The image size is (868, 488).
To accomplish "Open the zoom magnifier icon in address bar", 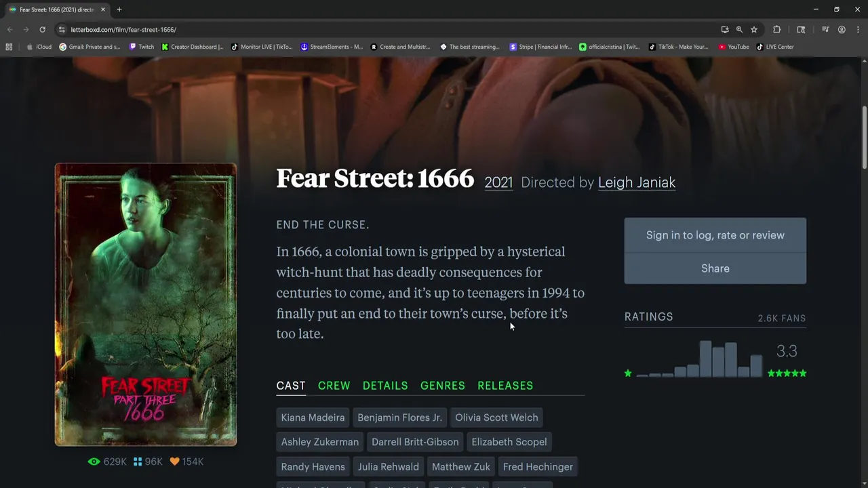I will click(739, 30).
